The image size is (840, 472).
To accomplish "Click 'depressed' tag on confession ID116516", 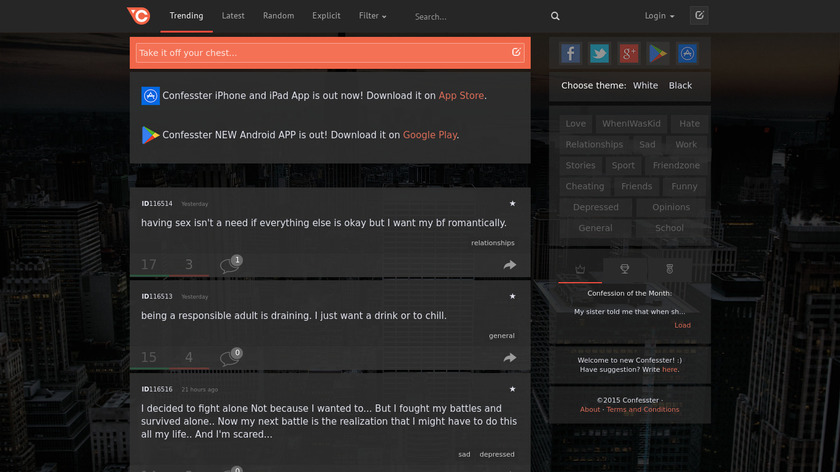I will [497, 454].
